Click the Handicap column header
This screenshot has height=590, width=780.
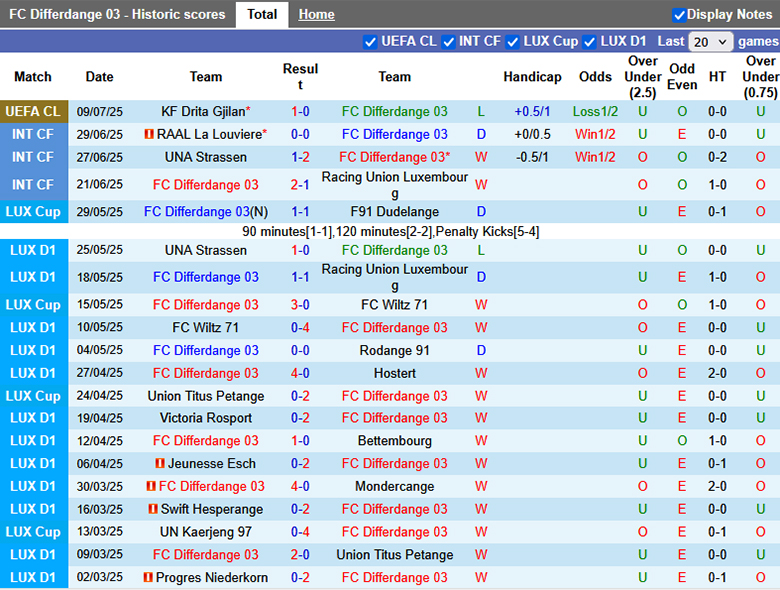tap(532, 77)
